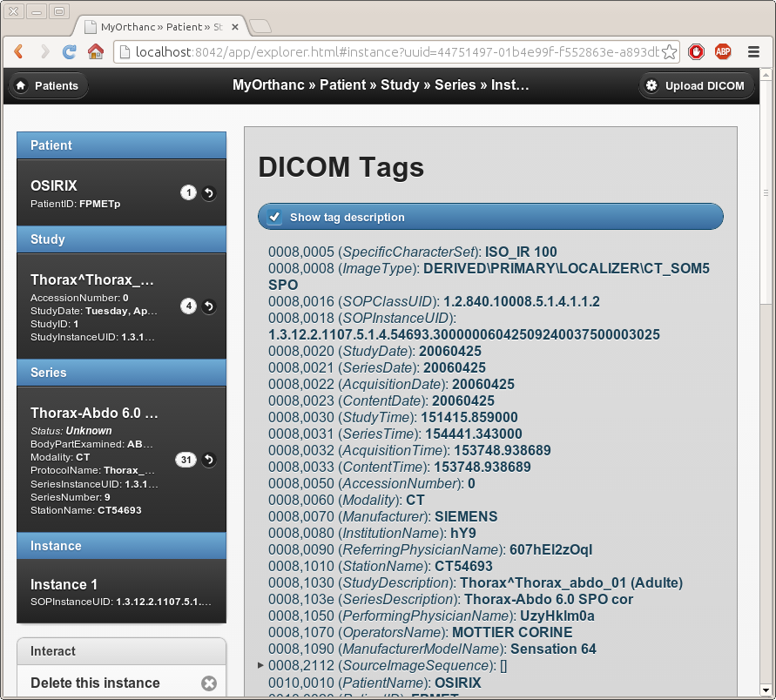Click the arrow icon beside Thorax study
776x700 pixels.
(209, 306)
